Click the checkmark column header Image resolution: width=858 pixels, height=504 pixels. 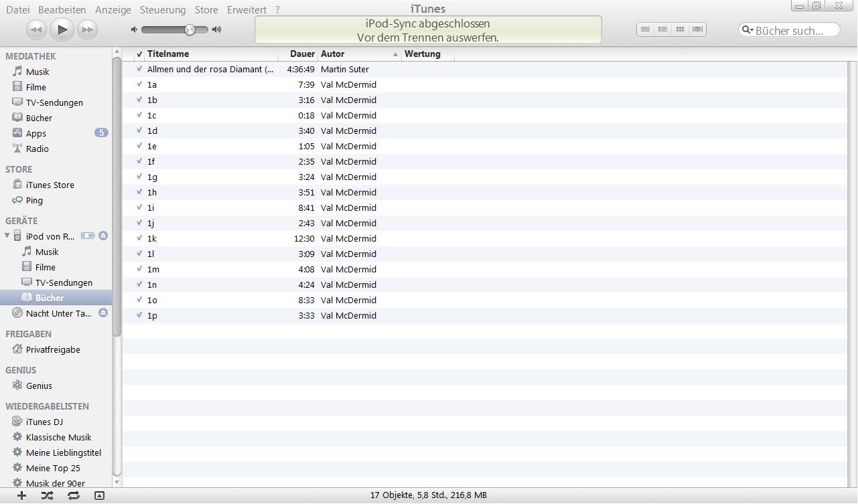pyautogui.click(x=139, y=54)
